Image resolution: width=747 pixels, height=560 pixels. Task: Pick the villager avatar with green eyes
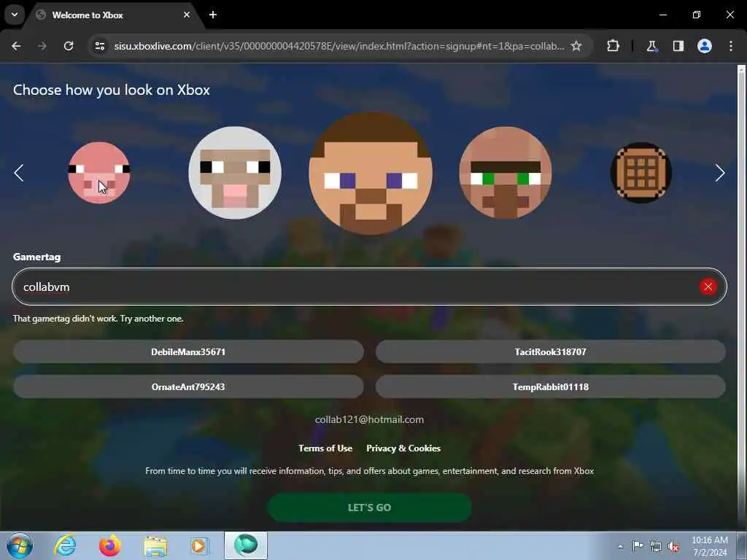coord(506,172)
